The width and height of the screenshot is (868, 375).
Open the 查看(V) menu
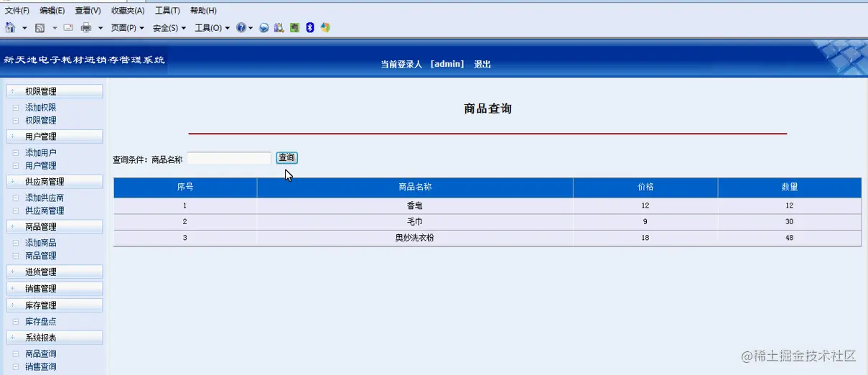(88, 11)
